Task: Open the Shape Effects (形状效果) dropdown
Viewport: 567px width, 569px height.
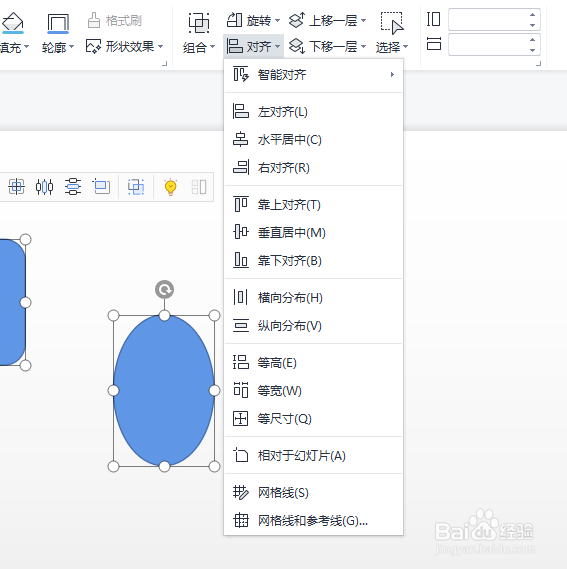Action: click(125, 46)
